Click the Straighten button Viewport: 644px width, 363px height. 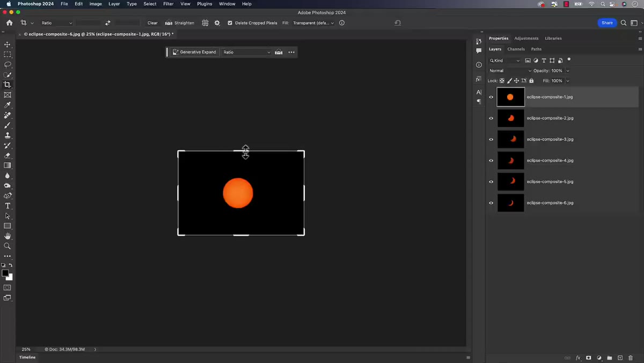tap(180, 23)
